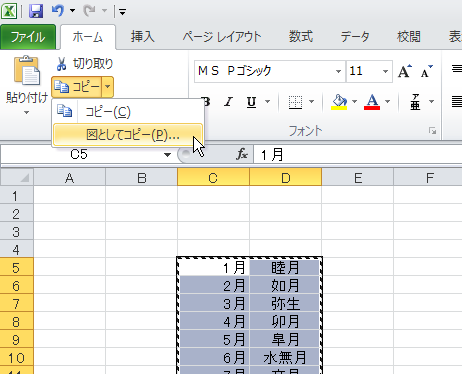Click the Excel application icon
The image size is (462, 374).
point(9,11)
